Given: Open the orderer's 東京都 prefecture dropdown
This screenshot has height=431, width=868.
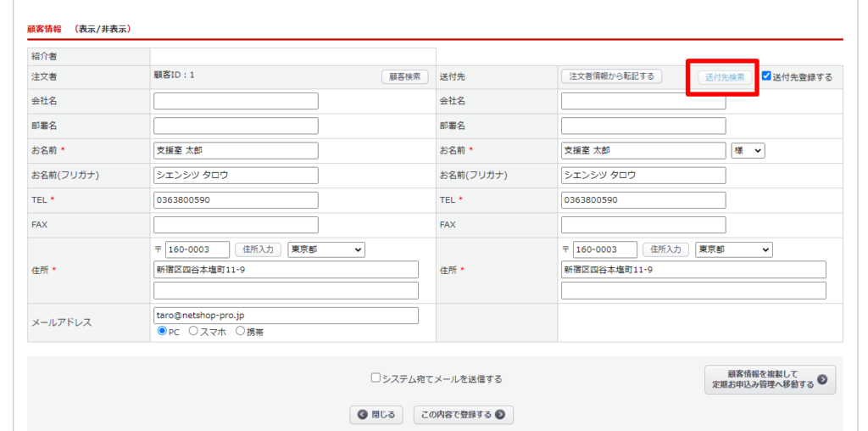Looking at the screenshot, I should coord(326,249).
